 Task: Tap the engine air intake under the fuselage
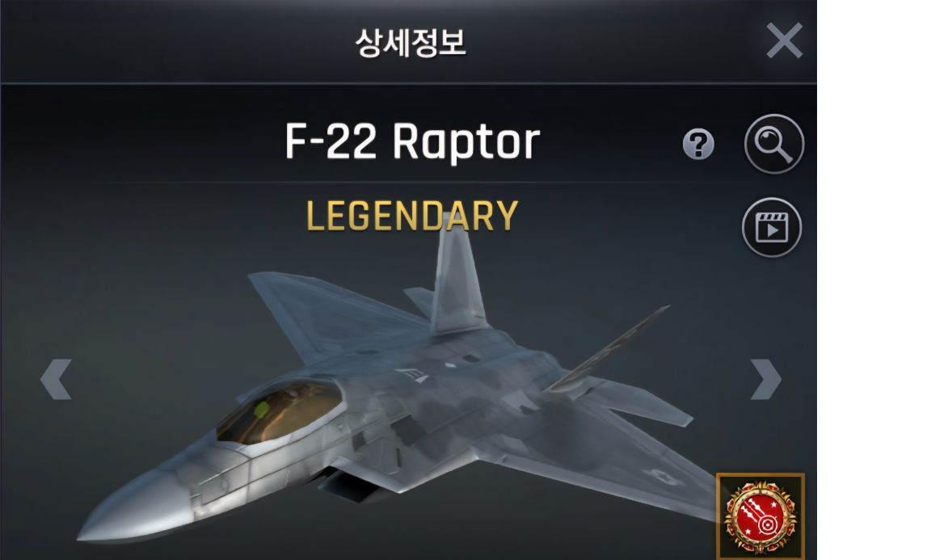pos(348,482)
